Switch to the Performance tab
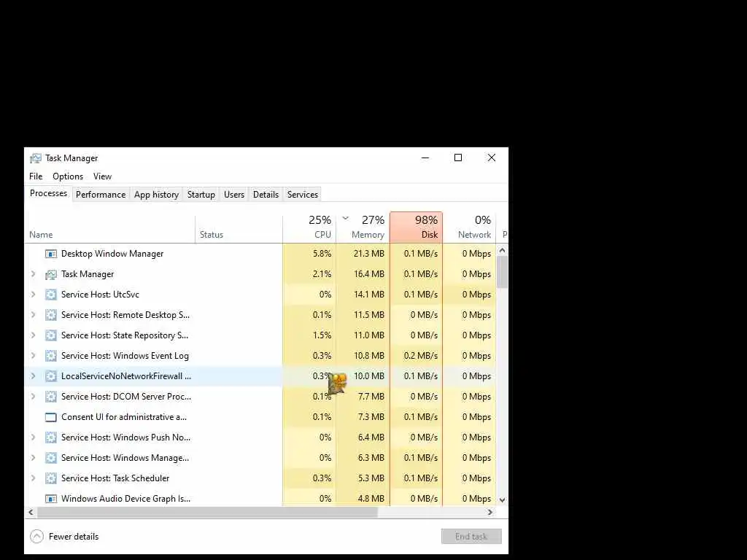The image size is (747, 560). (101, 195)
